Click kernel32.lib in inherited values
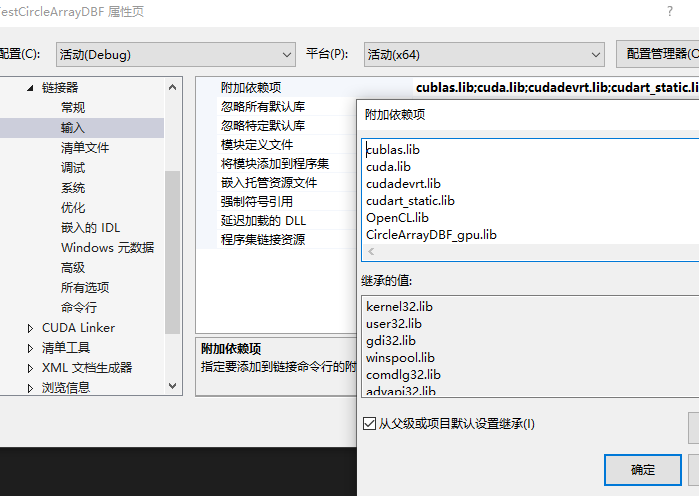 (399, 307)
